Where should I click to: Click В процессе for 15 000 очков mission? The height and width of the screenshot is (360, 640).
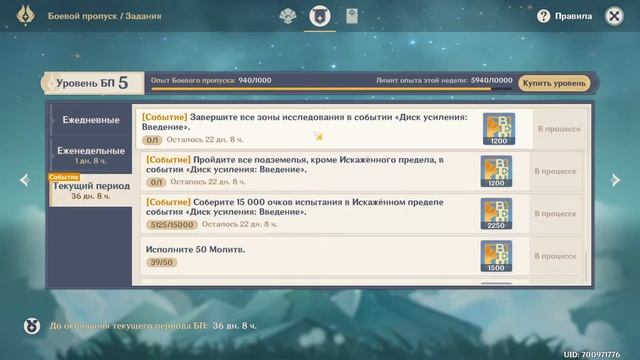pos(555,214)
